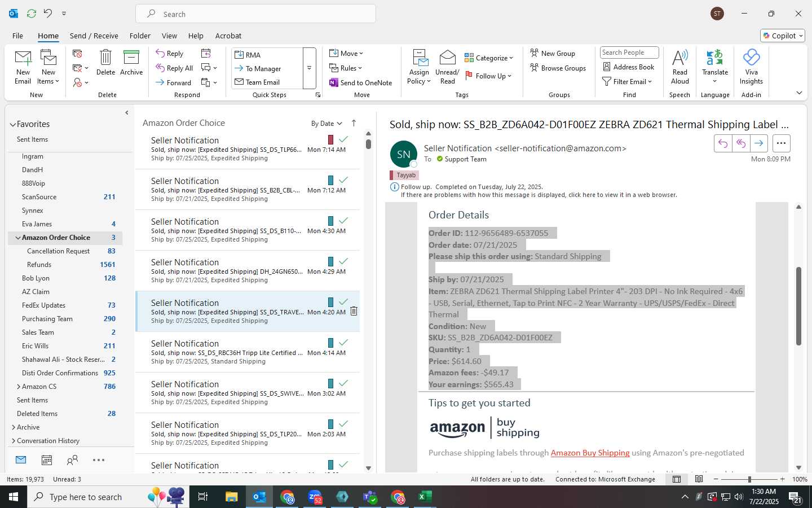Open the Help tab
The width and height of the screenshot is (812, 508).
click(x=196, y=36)
